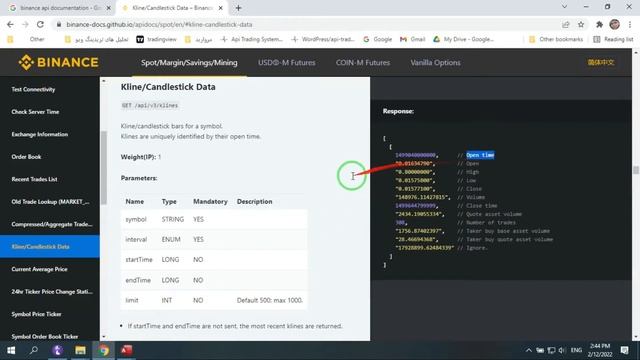Open the Windows Start menu
Image resolution: width=640 pixels, height=360 pixels.
point(11,350)
